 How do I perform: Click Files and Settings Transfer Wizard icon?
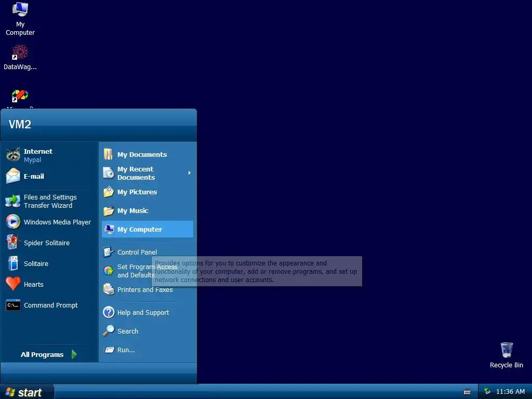pos(13,201)
